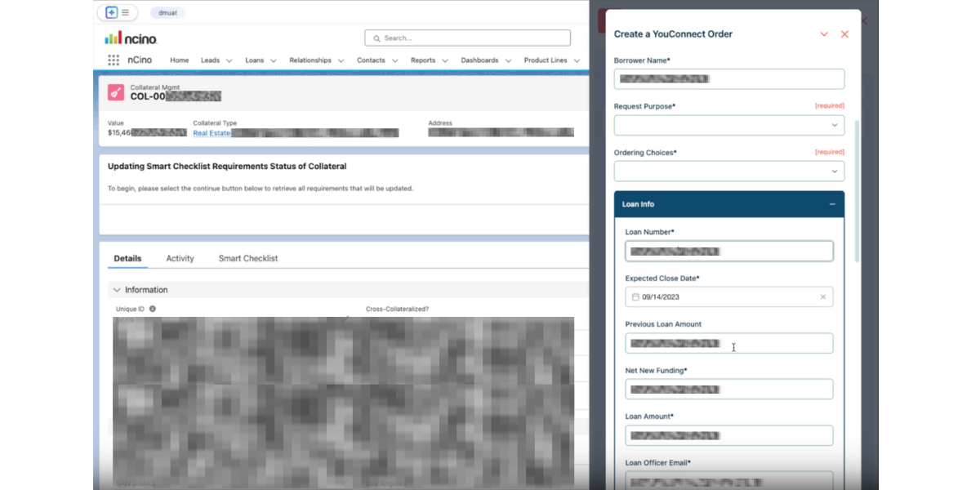The image size is (980, 490).
Task: Click the Net New Funding field
Action: point(729,390)
